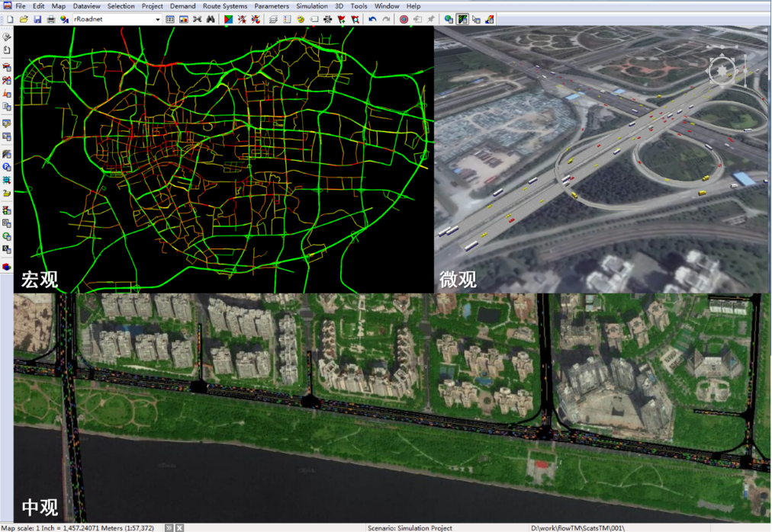Viewport: 772px width, 532px height.
Task: Click the status bar double-arrow button
Action: (x=169, y=527)
